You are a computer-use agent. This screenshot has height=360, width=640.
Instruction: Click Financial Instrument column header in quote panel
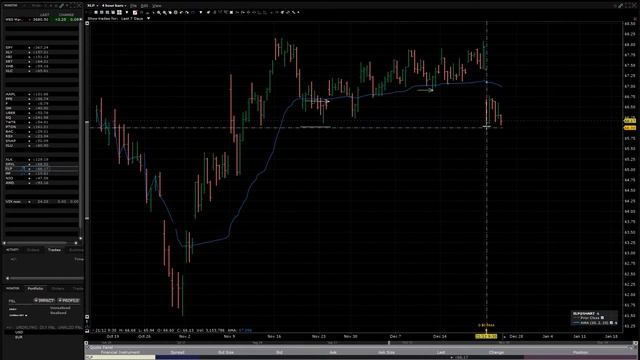click(120, 352)
